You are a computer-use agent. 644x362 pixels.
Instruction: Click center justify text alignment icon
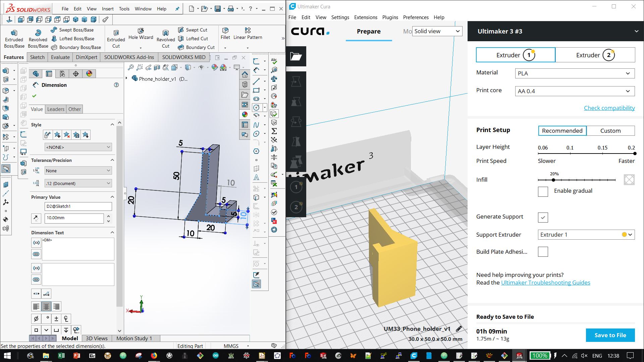click(x=46, y=306)
